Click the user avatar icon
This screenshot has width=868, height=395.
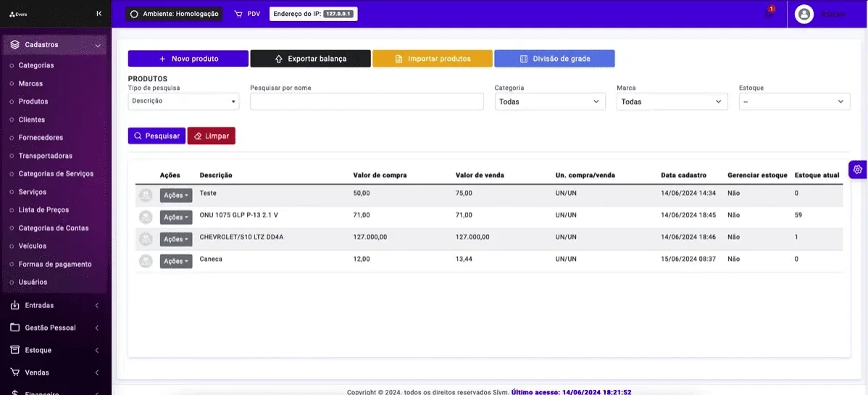[x=804, y=14]
